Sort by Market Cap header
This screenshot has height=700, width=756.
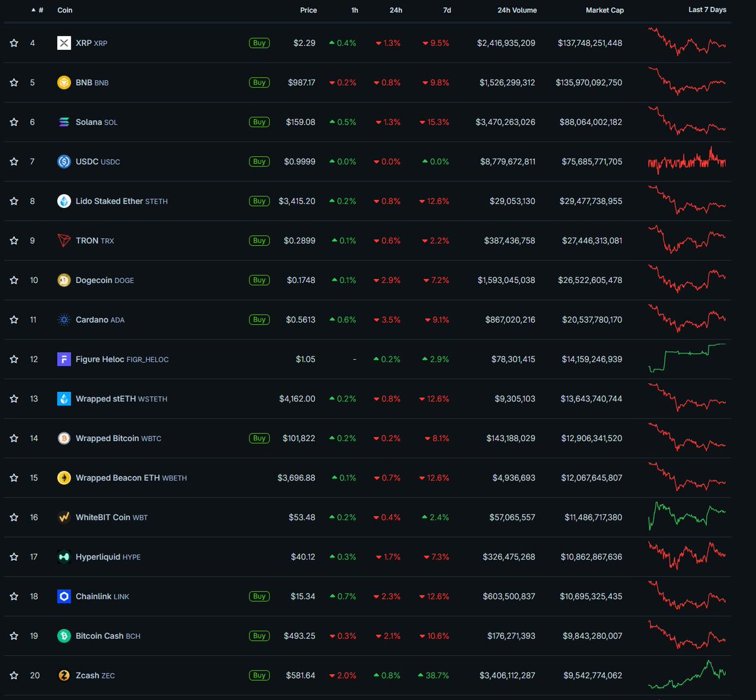[605, 10]
